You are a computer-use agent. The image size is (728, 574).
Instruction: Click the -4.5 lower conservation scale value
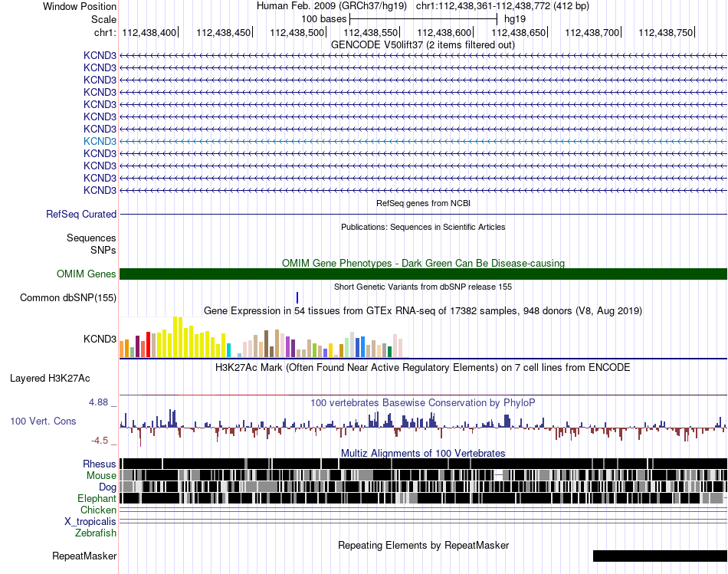coord(100,440)
